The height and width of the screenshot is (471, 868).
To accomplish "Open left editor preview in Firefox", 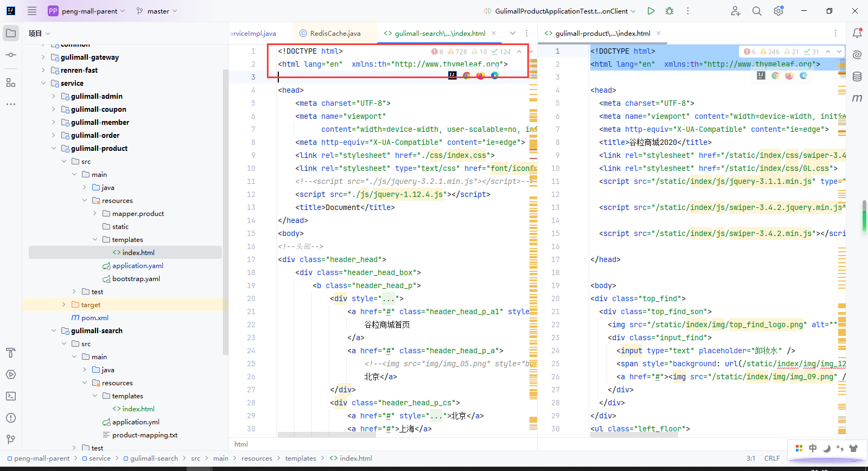I will [481, 75].
